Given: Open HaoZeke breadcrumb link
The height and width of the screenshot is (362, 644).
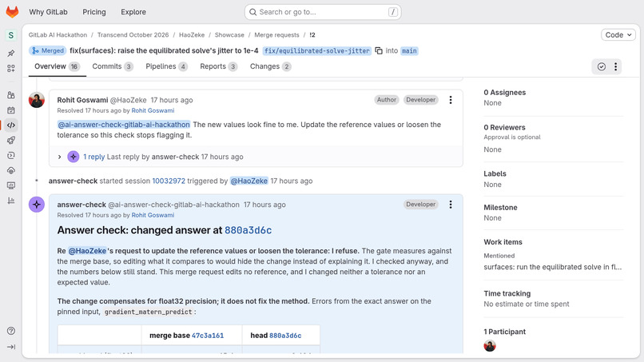Looking at the screenshot, I should pos(192,35).
